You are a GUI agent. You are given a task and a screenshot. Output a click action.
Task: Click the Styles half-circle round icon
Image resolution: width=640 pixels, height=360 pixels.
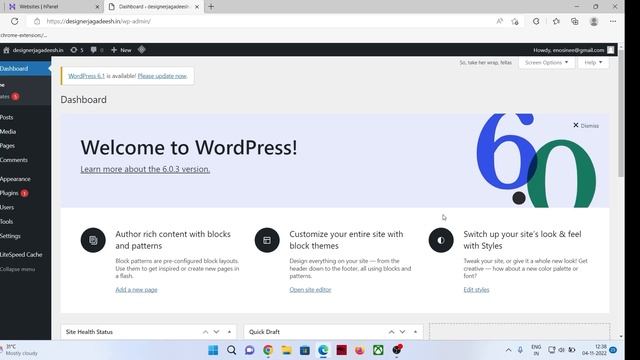[441, 240]
